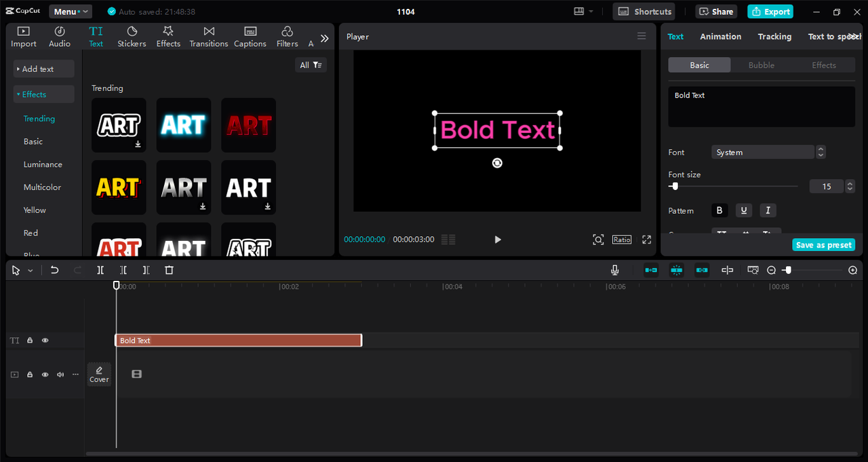The width and height of the screenshot is (868, 462).
Task: Click the font size value 15 field
Action: [826, 187]
